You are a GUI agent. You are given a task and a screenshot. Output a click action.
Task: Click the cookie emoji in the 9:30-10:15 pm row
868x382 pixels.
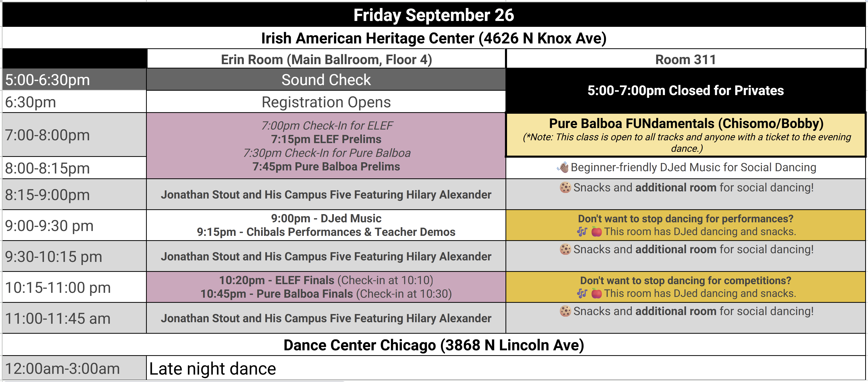click(565, 249)
